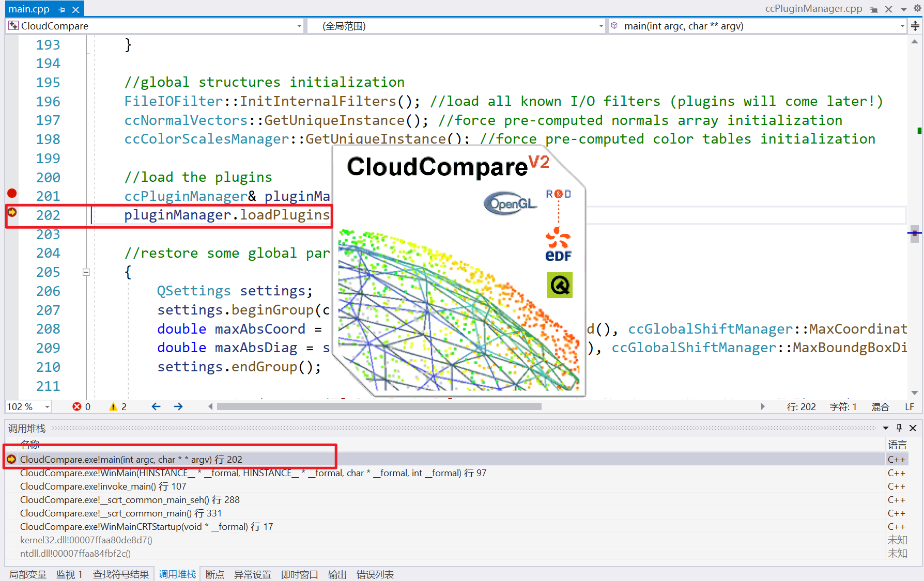Pin the main.cpp tab
The width and height of the screenshot is (924, 581).
click(62, 9)
